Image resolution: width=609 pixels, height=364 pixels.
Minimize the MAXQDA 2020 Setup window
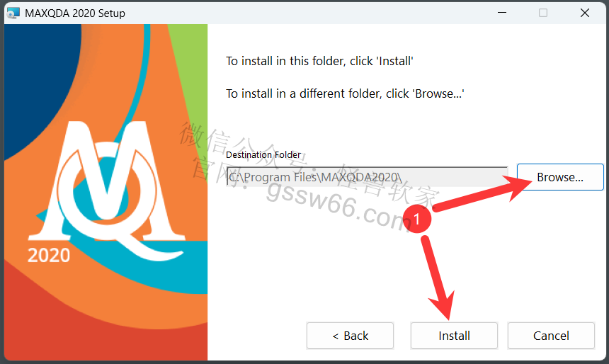pos(502,13)
